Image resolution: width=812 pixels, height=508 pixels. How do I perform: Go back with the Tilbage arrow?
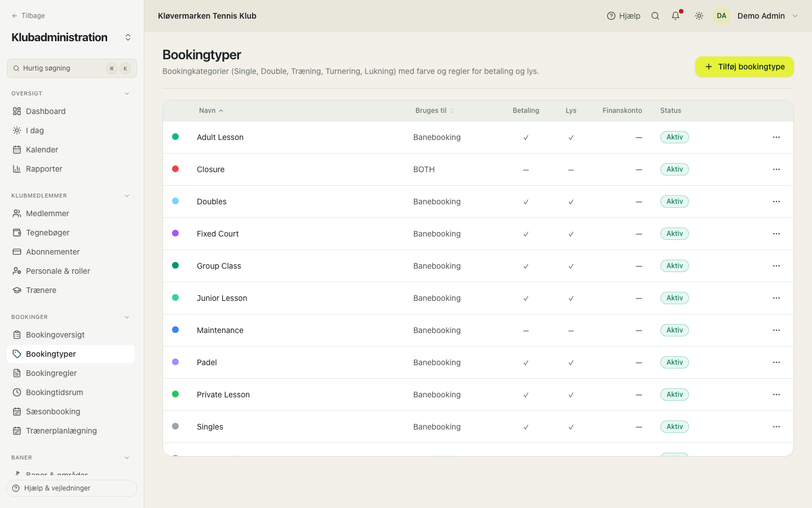(28, 16)
